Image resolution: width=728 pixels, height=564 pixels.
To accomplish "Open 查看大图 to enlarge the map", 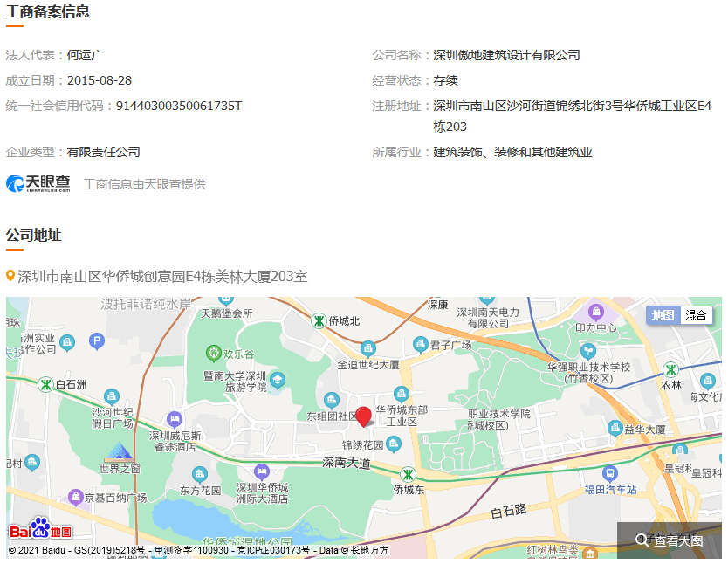I will (669, 540).
